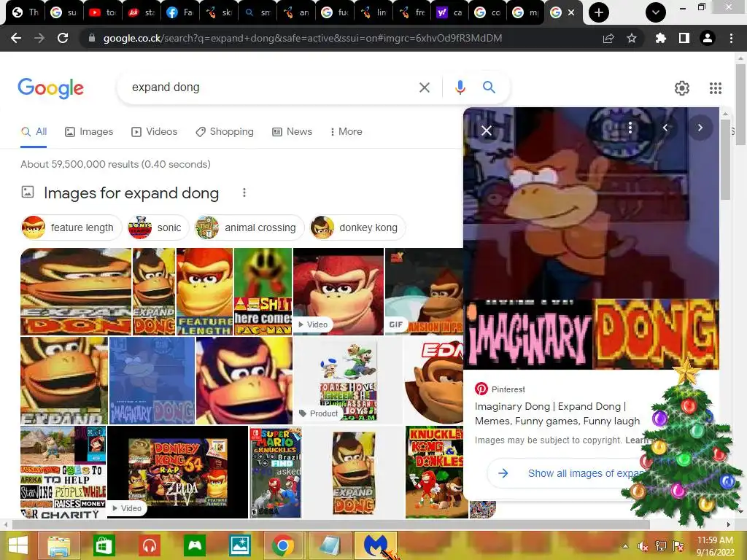The height and width of the screenshot is (560, 747).
Task: Show the next preview image
Action: tap(700, 128)
